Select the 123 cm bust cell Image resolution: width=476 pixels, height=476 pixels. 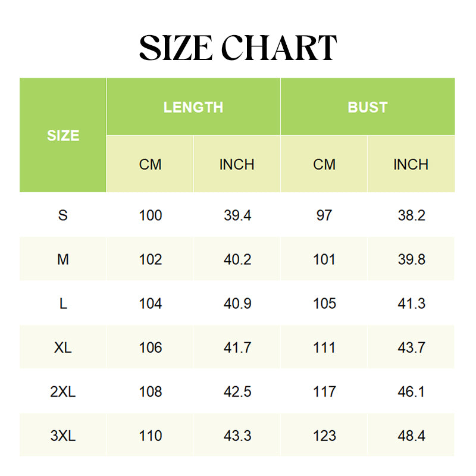[x=324, y=436]
